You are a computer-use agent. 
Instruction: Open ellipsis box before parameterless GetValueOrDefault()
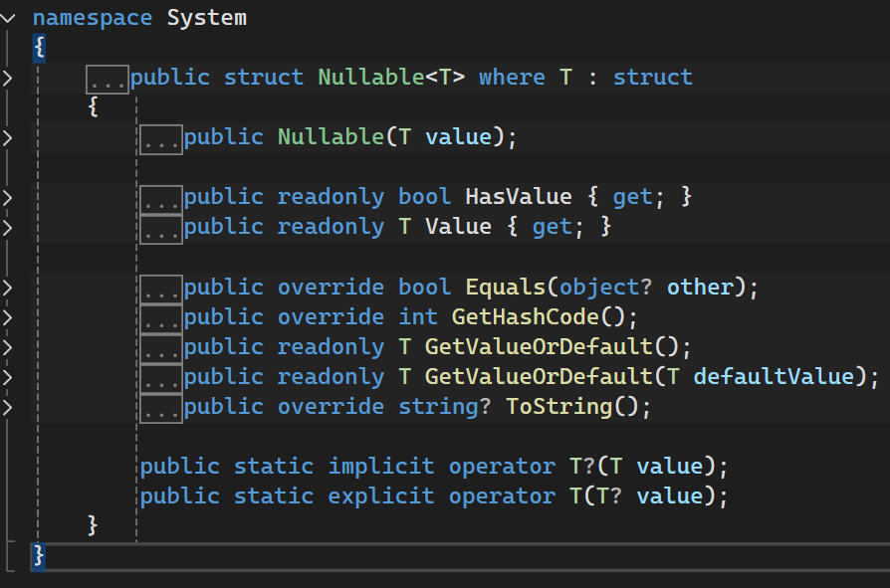(161, 348)
